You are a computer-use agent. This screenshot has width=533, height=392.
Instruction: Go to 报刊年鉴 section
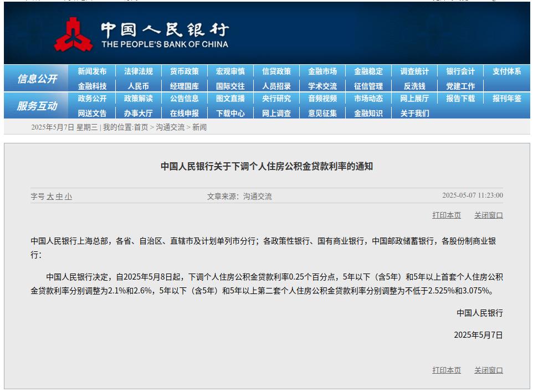(x=507, y=99)
